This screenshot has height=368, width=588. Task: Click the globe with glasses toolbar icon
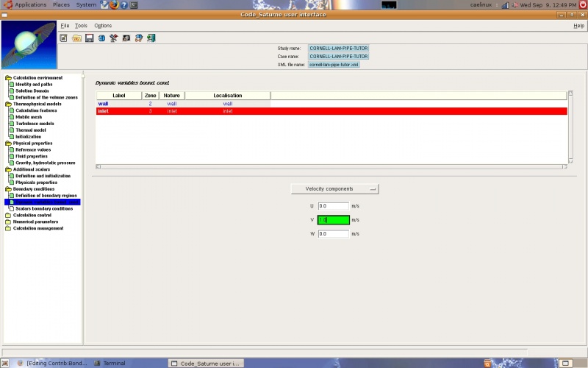point(139,38)
